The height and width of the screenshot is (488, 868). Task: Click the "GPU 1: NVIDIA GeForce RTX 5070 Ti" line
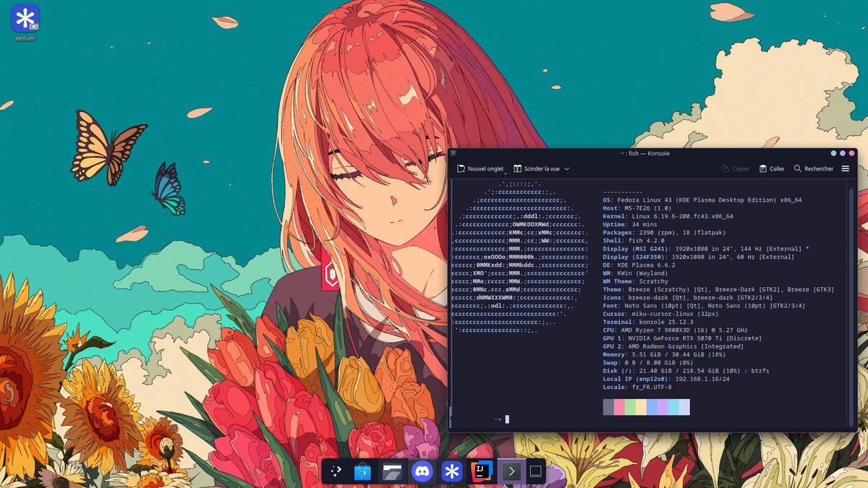pos(682,338)
